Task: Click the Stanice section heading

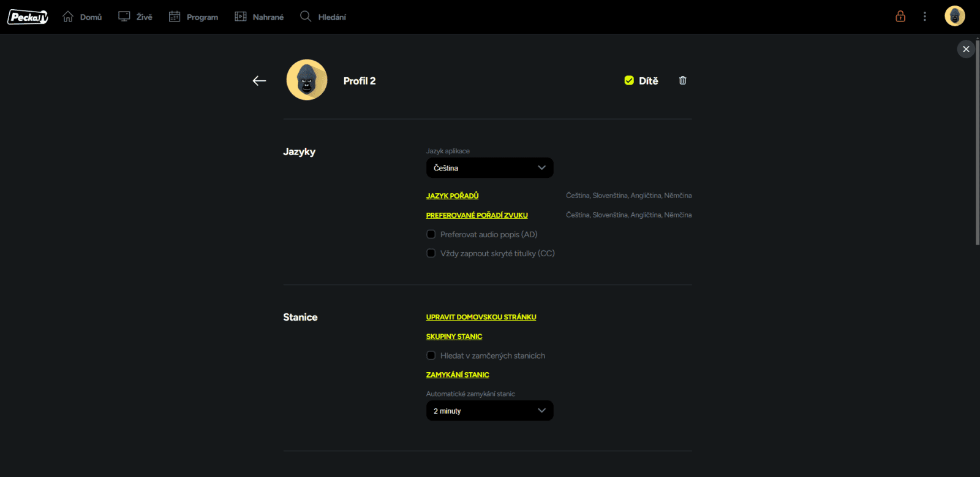Action: 300,317
